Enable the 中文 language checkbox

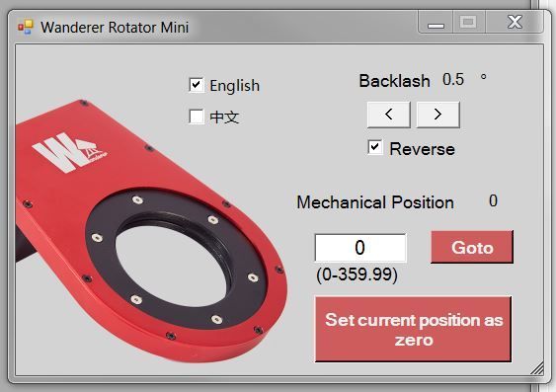pyautogui.click(x=197, y=117)
